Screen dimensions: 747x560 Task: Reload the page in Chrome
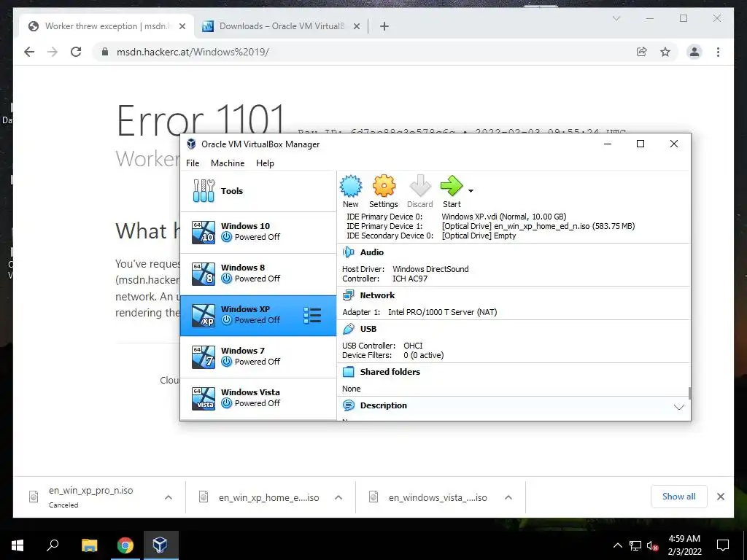click(76, 52)
